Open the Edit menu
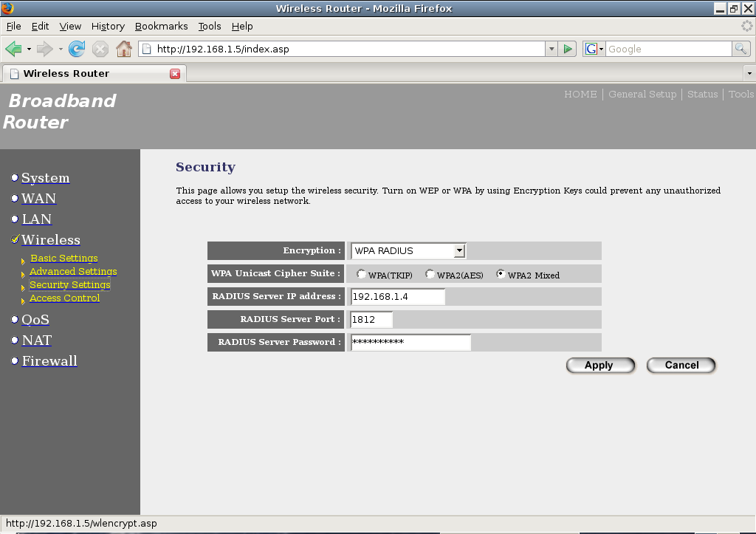Viewport: 756px width, 534px height. click(40, 26)
